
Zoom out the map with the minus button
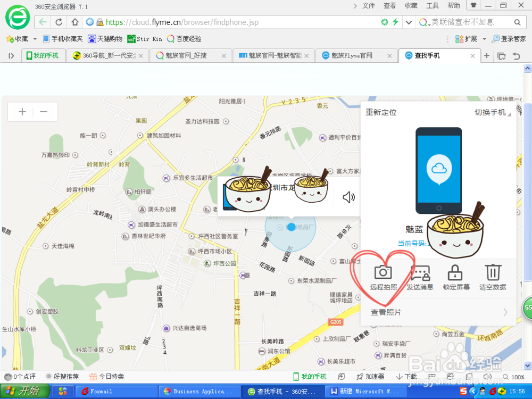point(44,112)
